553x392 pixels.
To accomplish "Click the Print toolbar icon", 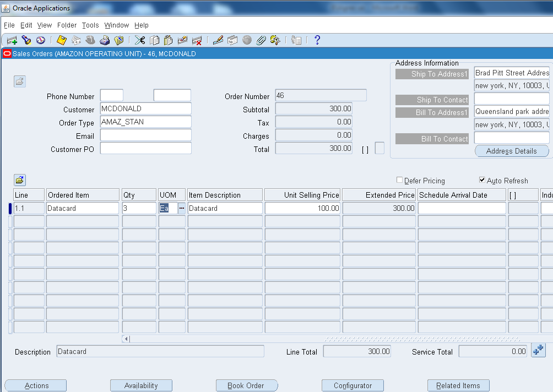I will (x=105, y=40).
